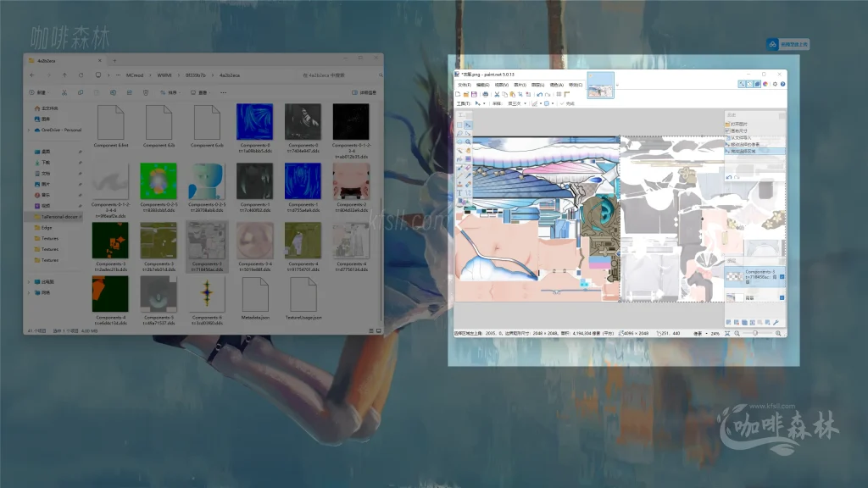The image size is (868, 488).
Task: Select the Metadata.json file
Action: point(255,299)
